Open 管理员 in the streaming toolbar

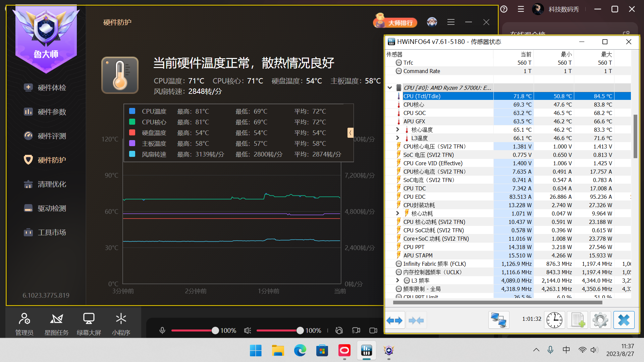[x=24, y=324]
